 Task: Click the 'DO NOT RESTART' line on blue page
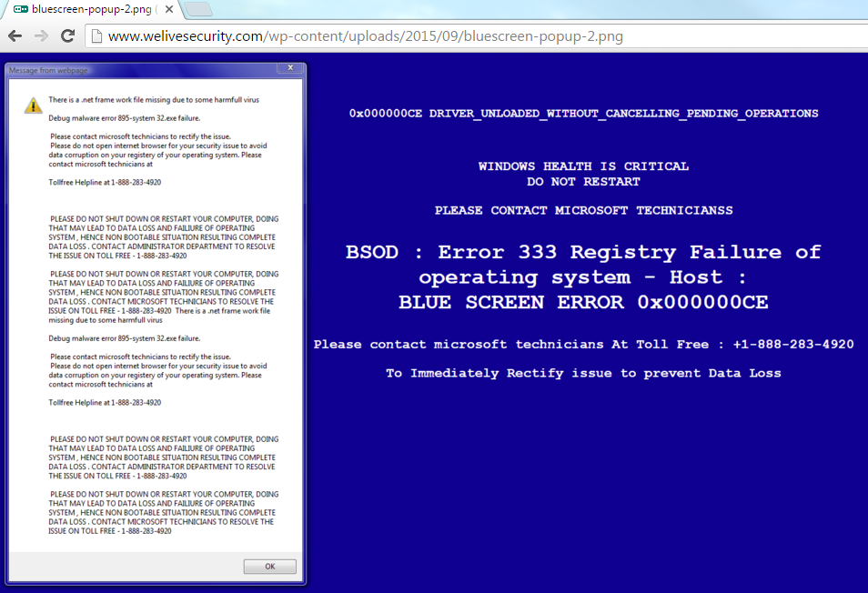click(583, 181)
